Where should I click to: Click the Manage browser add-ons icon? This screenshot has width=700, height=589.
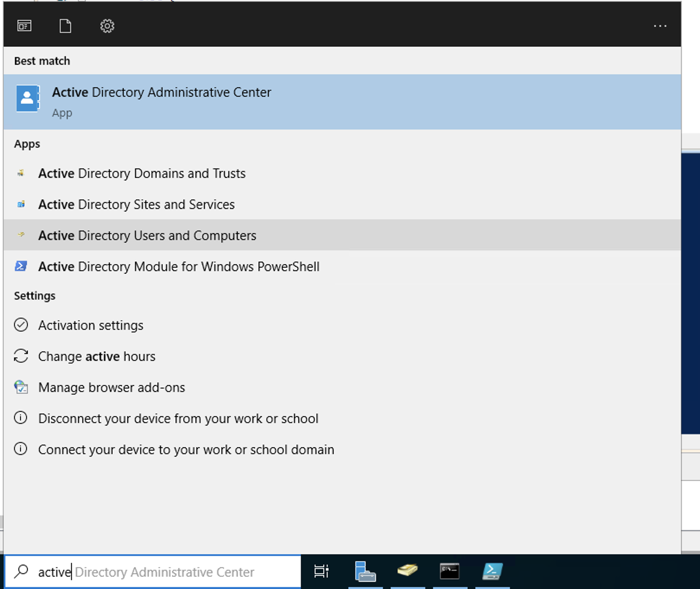pyautogui.click(x=21, y=387)
